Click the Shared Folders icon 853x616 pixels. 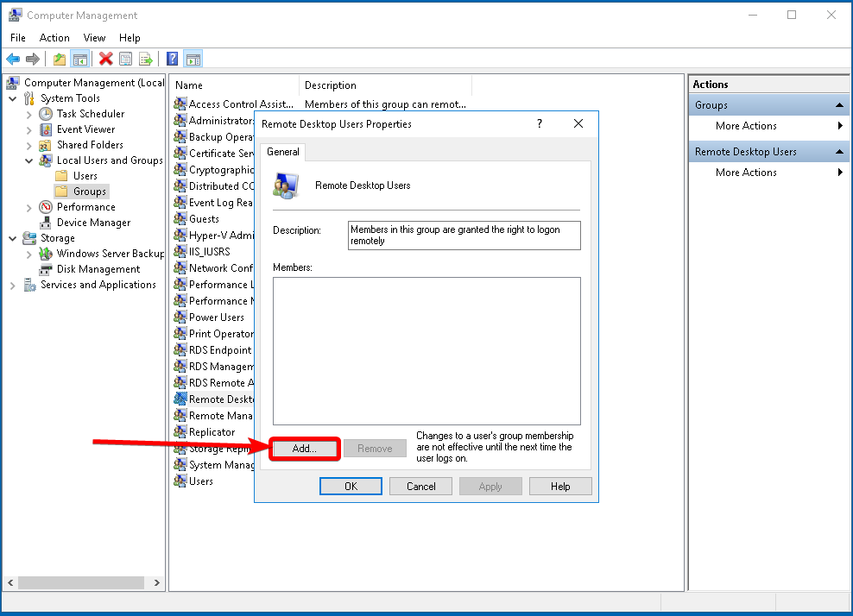click(46, 145)
